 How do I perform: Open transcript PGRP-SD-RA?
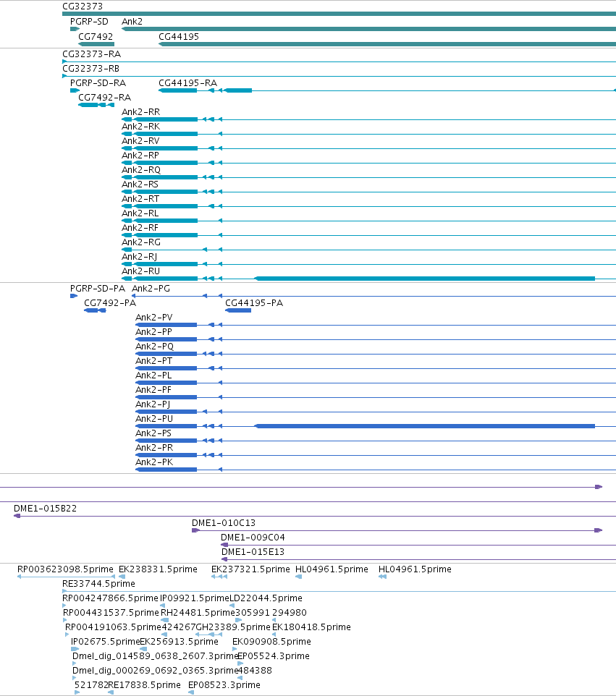(98, 82)
